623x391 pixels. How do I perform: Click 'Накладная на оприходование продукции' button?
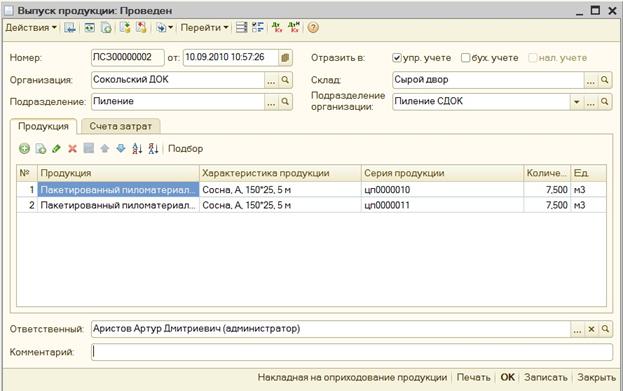pyautogui.click(x=352, y=377)
